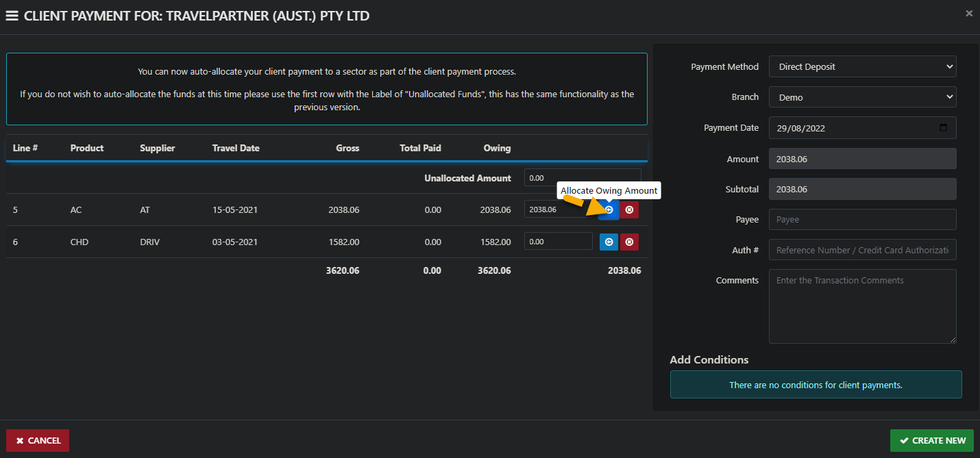
Task: Click the Auth # reference number field
Action: point(862,250)
